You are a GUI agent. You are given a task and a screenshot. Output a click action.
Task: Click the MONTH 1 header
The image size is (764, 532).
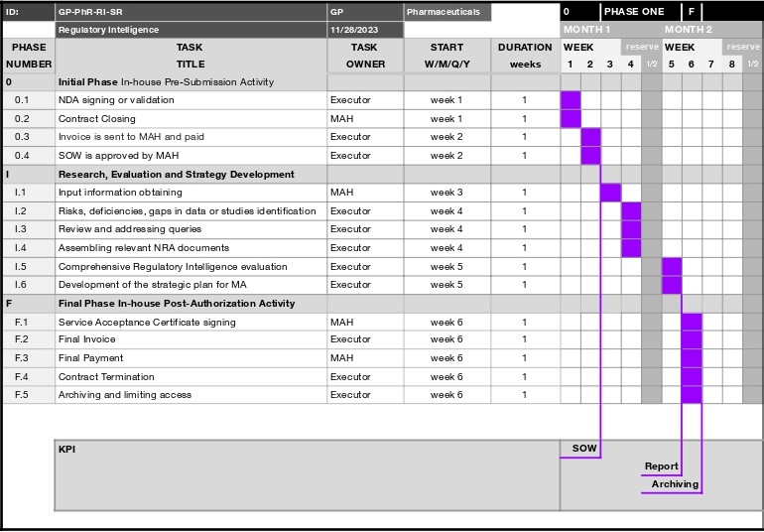tap(587, 30)
